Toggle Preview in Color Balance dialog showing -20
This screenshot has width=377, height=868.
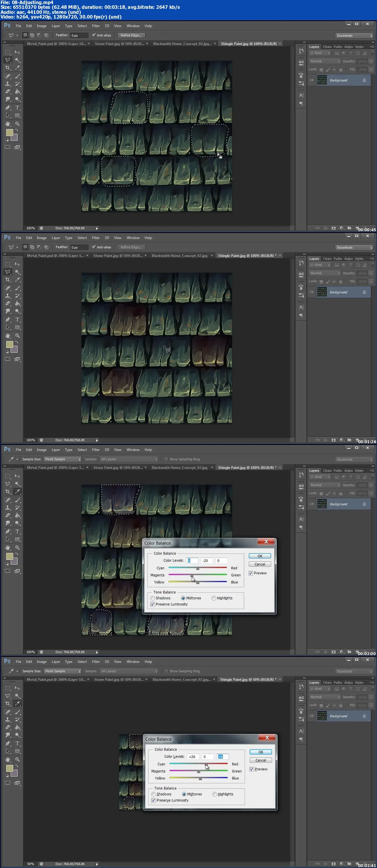(x=251, y=573)
